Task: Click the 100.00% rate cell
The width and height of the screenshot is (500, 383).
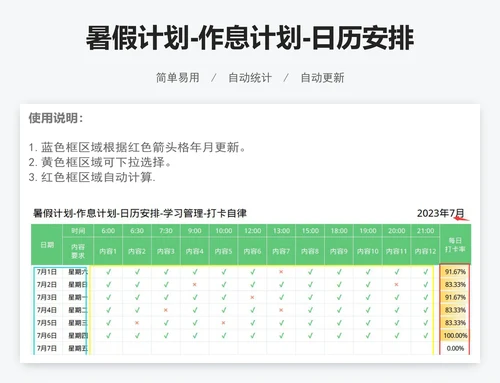Action: [x=455, y=335]
